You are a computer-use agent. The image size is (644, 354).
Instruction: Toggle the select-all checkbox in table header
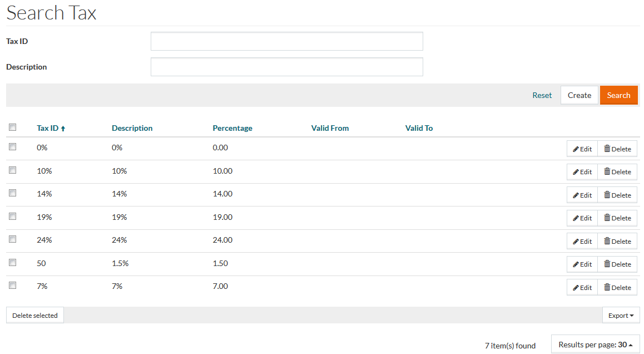click(x=13, y=127)
